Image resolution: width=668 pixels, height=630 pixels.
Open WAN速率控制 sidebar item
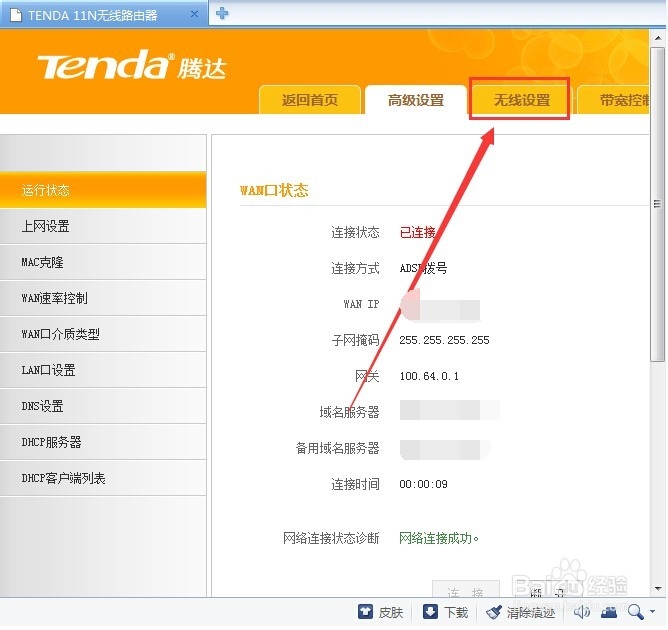pos(103,298)
